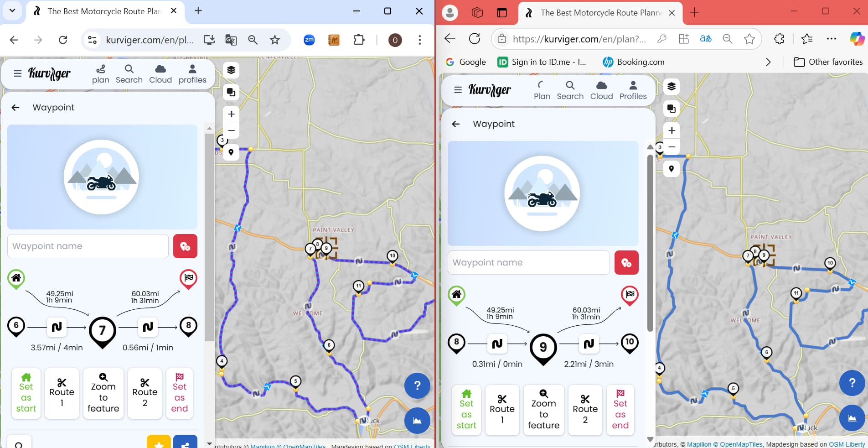Open the help question mark button in left map
The height and width of the screenshot is (448, 868).
point(417,386)
